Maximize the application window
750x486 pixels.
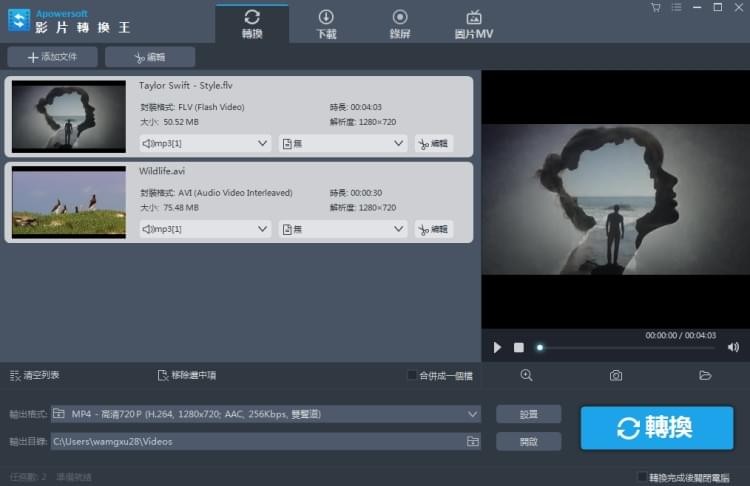pos(717,8)
